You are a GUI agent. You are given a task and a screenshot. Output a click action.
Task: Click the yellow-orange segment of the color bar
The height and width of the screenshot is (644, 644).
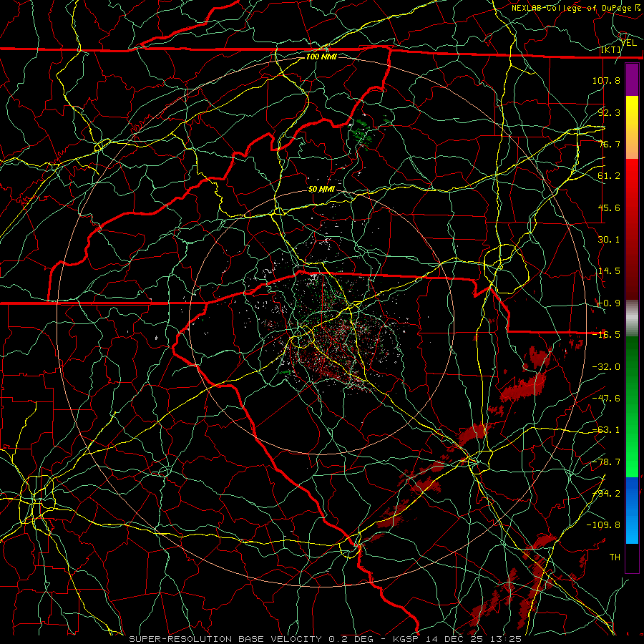[x=632, y=128]
